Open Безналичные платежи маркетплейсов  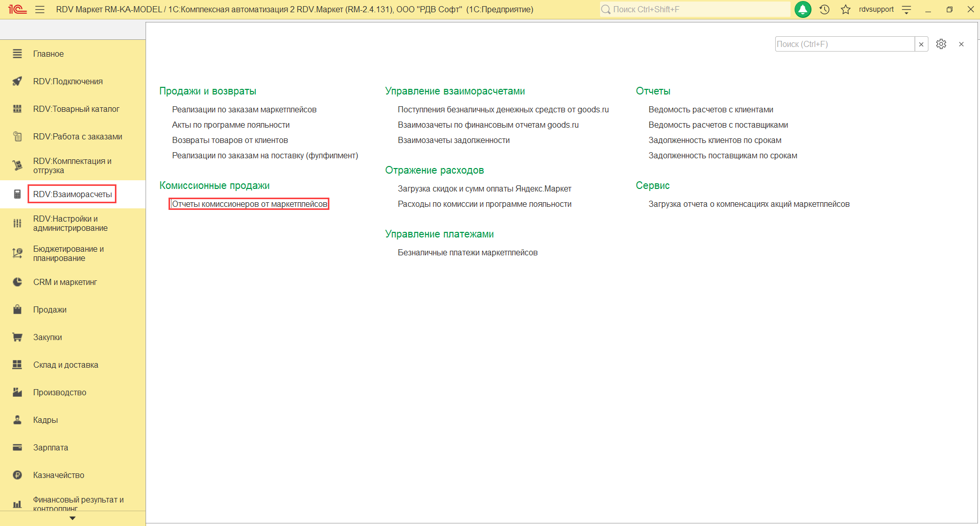[x=468, y=252]
